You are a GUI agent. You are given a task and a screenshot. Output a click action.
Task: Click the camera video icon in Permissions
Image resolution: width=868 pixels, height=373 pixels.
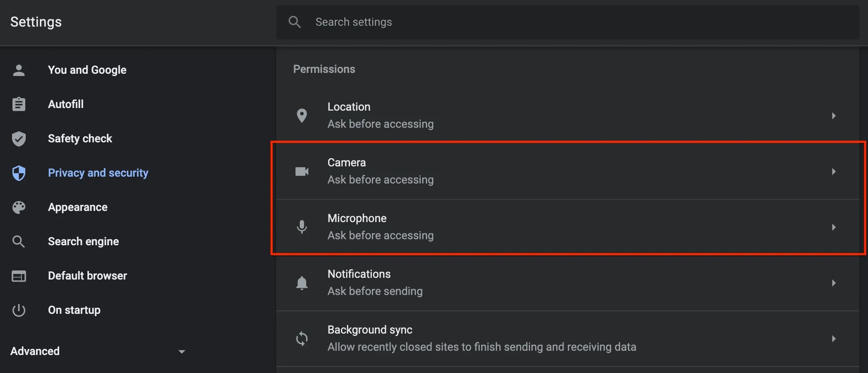pos(302,171)
